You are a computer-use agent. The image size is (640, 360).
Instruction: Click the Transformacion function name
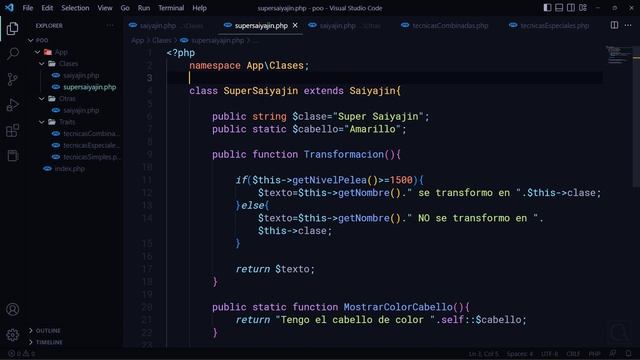tap(344, 154)
